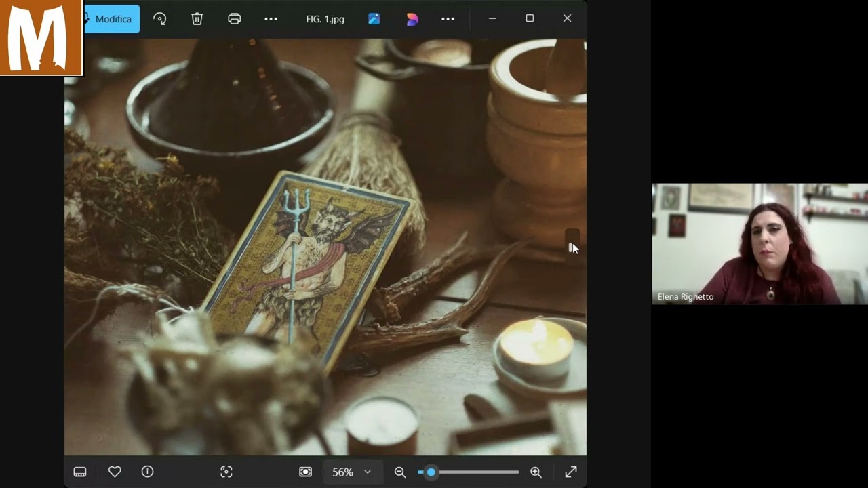Print the image with the printer icon
Viewport: 868px width, 488px height.
(x=234, y=19)
